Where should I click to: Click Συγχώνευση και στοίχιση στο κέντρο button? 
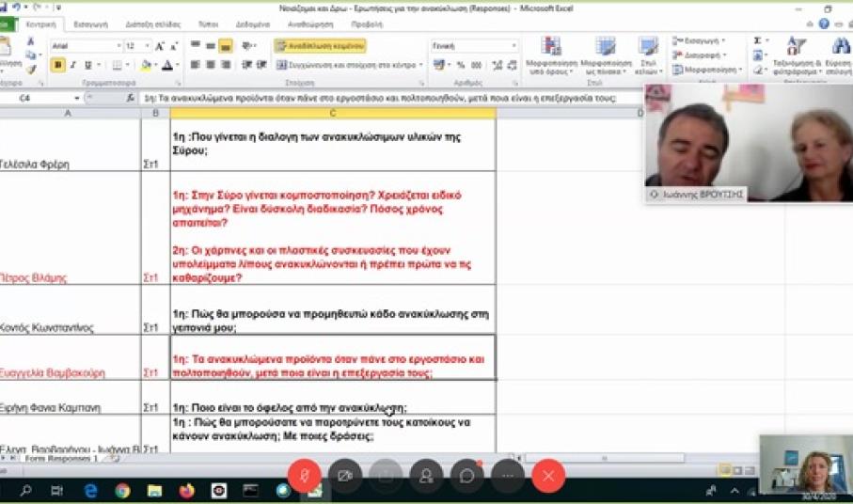click(x=349, y=65)
